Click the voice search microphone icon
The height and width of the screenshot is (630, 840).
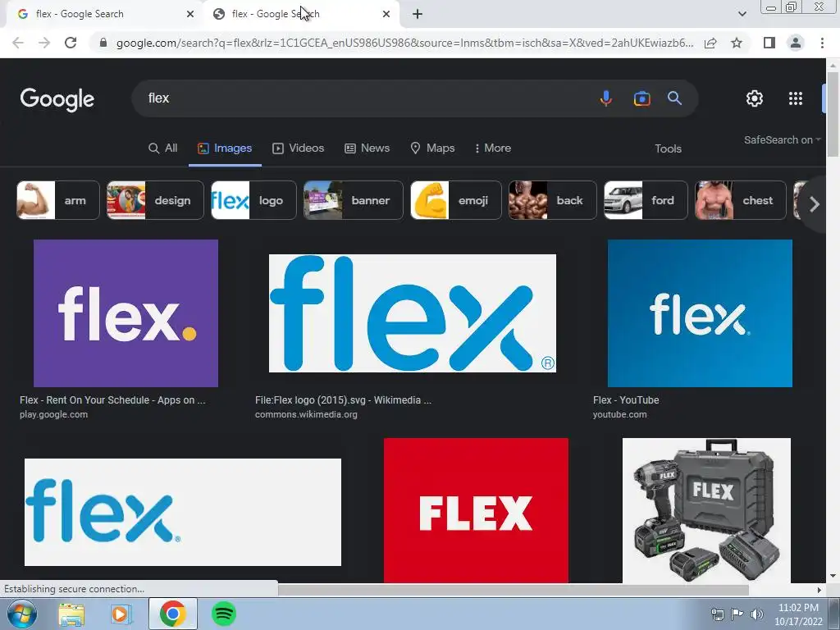pyautogui.click(x=606, y=98)
